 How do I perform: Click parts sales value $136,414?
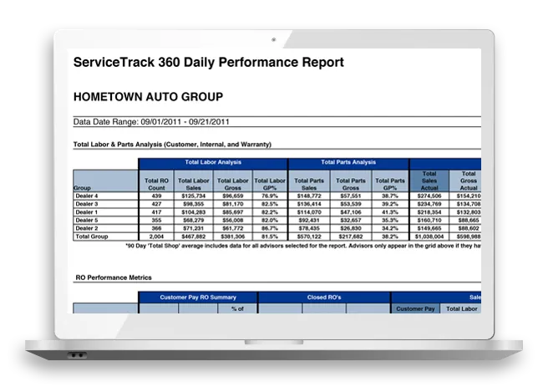309,204
